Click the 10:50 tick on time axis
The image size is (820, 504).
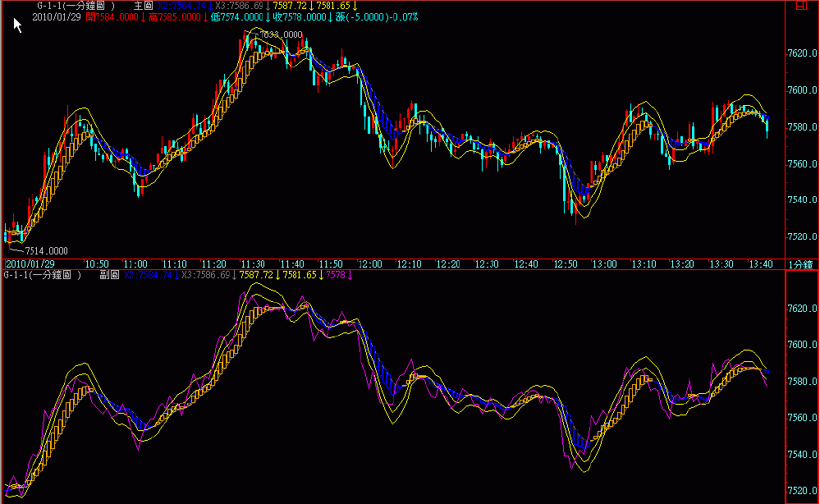[x=96, y=264]
